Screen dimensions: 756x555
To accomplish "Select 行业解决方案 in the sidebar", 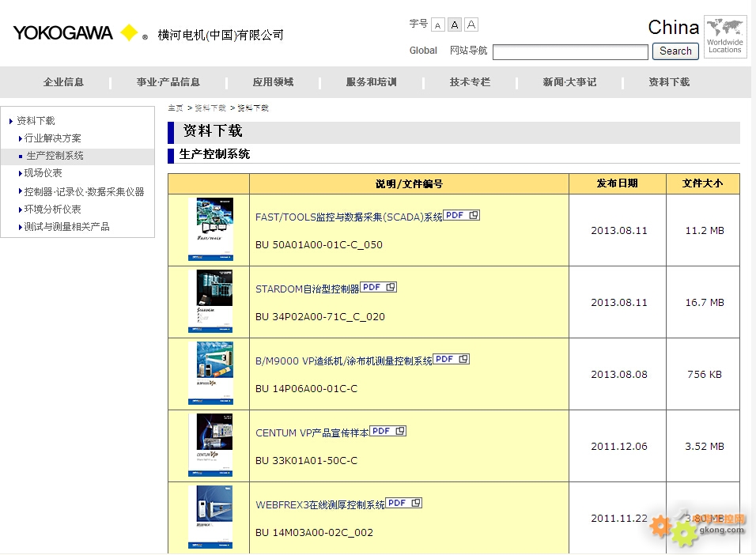I will click(52, 138).
